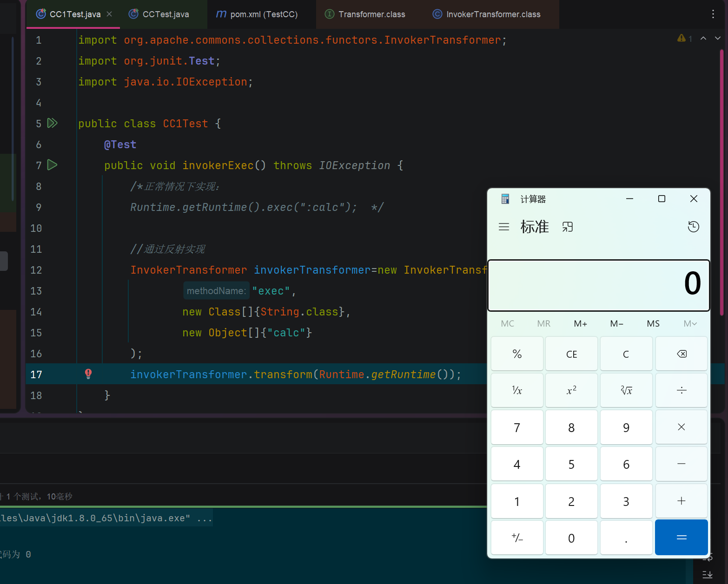Viewport: 728px width, 584px height.
Task: Click the methodName parameter hint
Action: [x=216, y=291]
